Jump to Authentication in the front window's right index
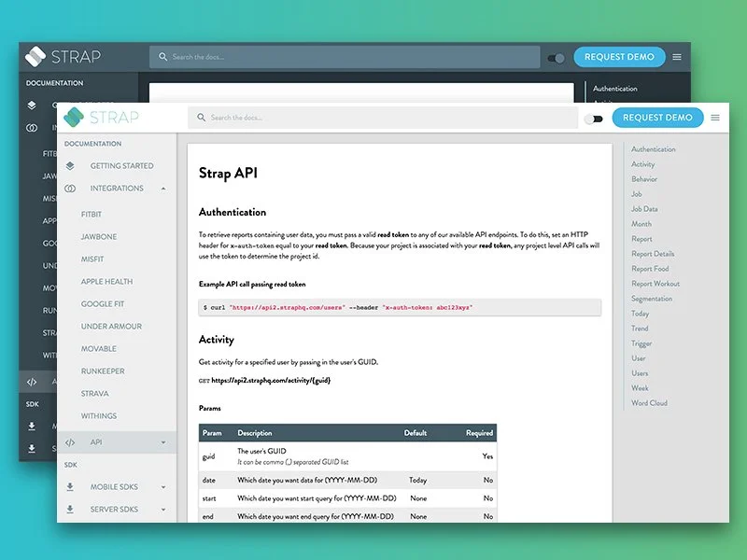Viewport: 747px width, 560px height. [653, 149]
